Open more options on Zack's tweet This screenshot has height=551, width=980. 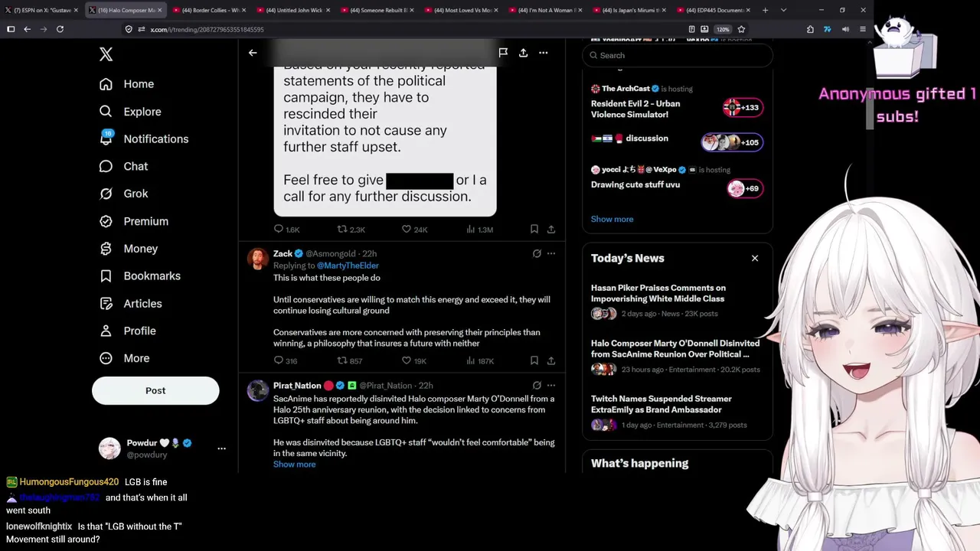(551, 253)
